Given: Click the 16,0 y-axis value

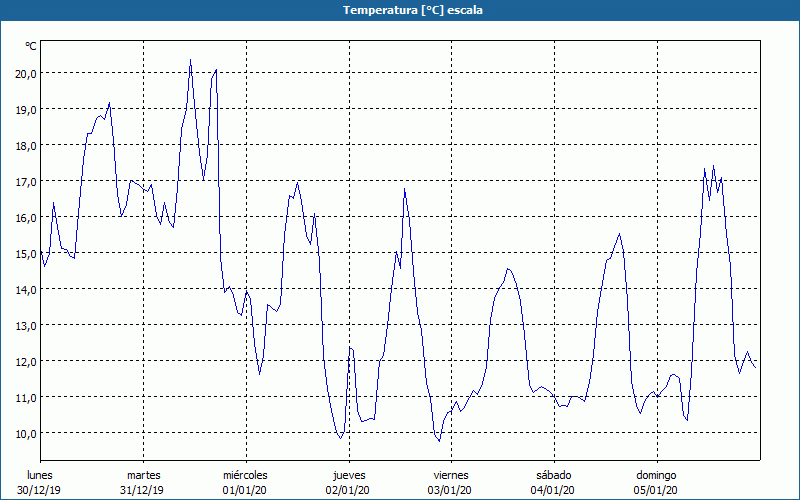Looking at the screenshot, I should click(x=26, y=217).
